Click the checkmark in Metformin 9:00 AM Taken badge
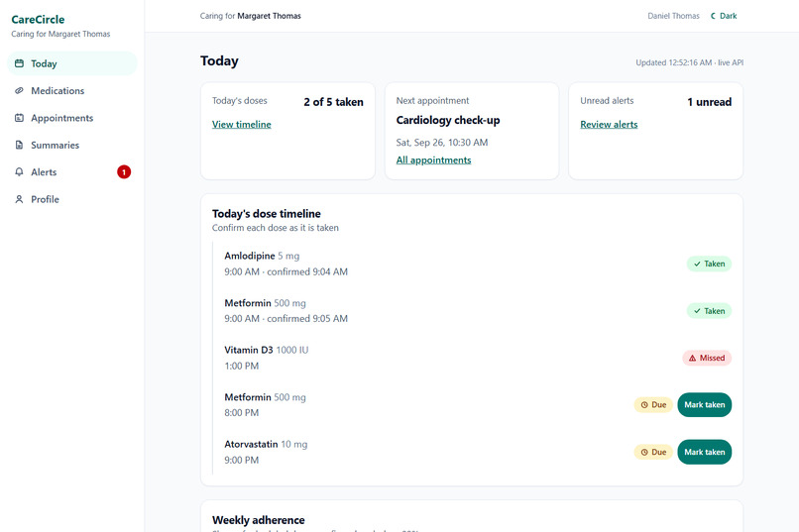This screenshot has width=799, height=532. point(697,311)
